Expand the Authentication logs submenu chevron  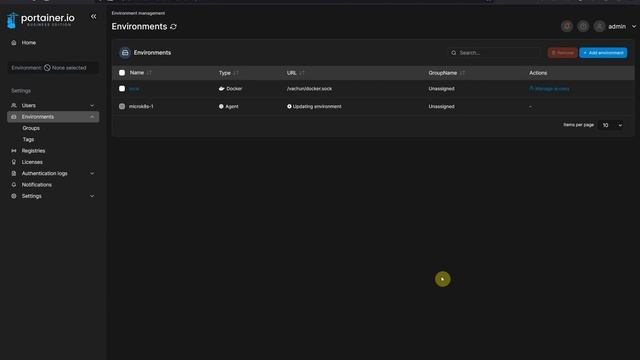92,173
